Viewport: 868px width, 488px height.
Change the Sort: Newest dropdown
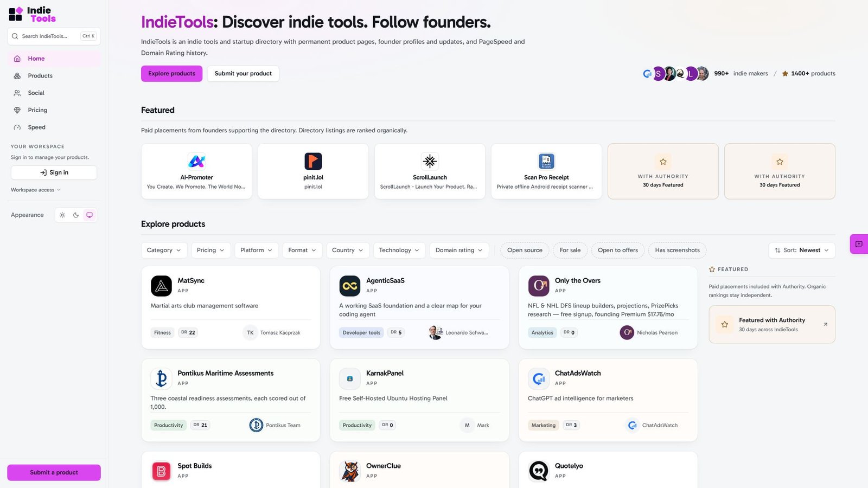pyautogui.click(x=802, y=250)
